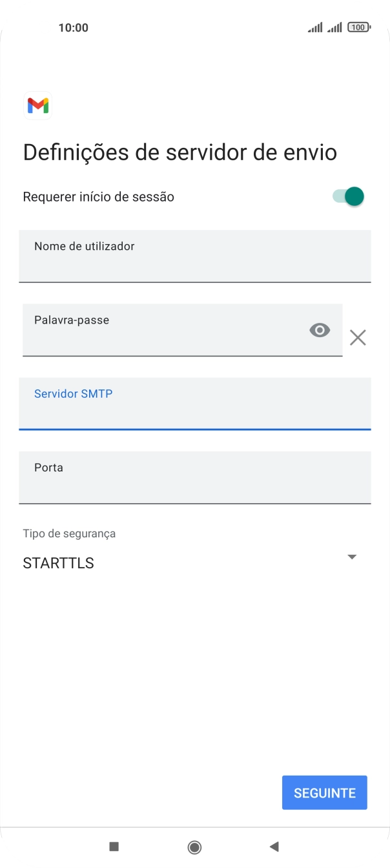The width and height of the screenshot is (390, 868).
Task: Show the password with the eye icon
Action: pos(320,330)
